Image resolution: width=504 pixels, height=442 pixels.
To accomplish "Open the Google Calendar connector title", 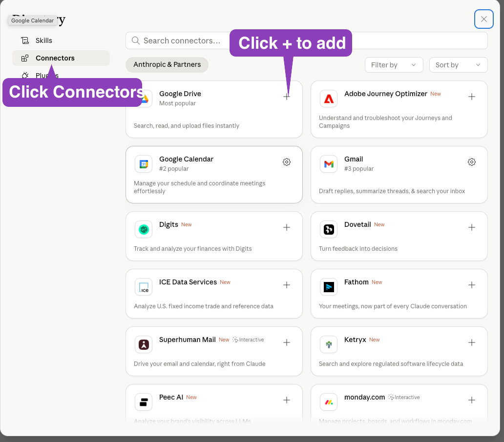I will (186, 159).
